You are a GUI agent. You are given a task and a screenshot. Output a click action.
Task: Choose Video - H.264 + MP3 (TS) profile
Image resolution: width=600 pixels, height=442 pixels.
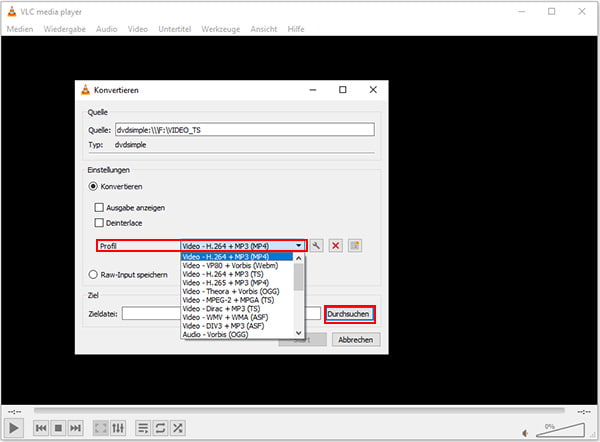pyautogui.click(x=237, y=274)
